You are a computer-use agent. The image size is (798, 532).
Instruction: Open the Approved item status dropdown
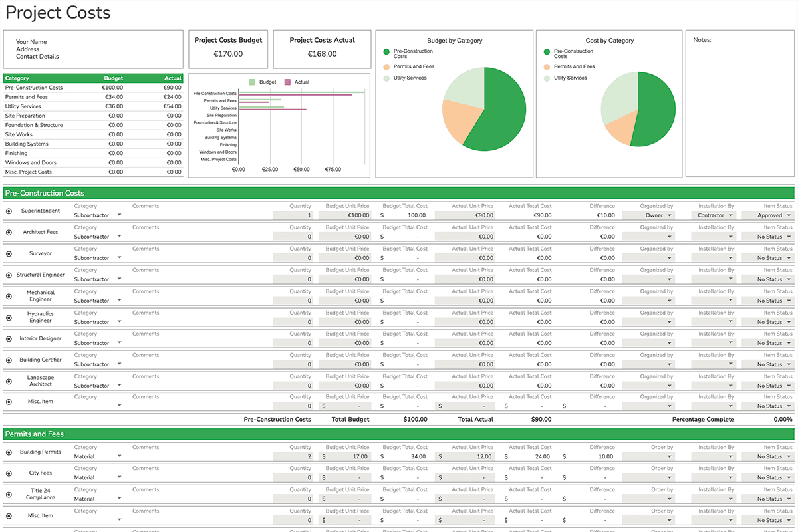coord(768,215)
